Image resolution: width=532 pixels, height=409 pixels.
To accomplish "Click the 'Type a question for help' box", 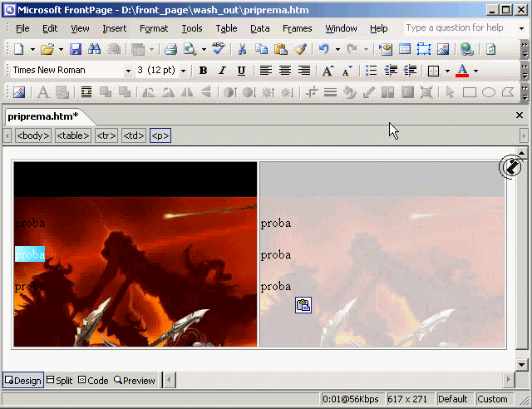I will (456, 28).
